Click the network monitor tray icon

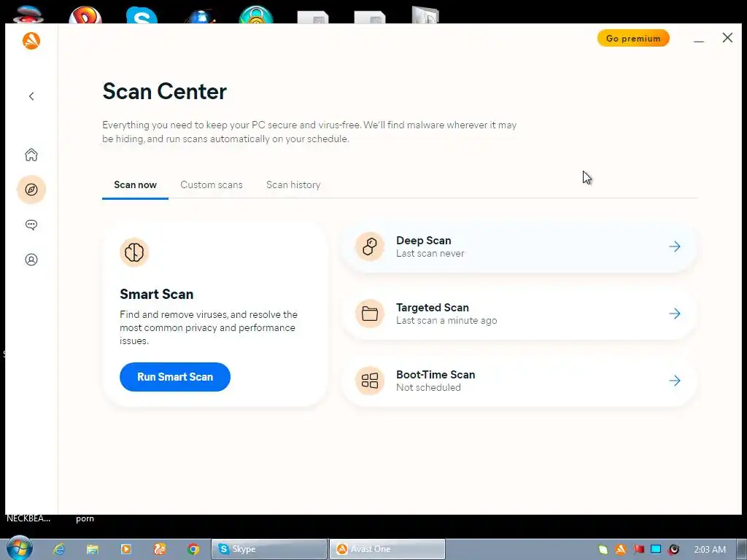pyautogui.click(x=656, y=549)
